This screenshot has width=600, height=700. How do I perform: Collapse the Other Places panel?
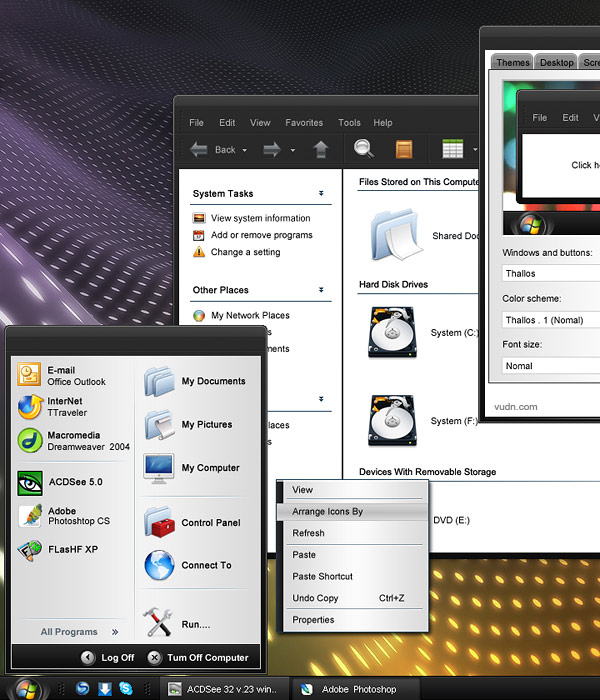[x=321, y=290]
